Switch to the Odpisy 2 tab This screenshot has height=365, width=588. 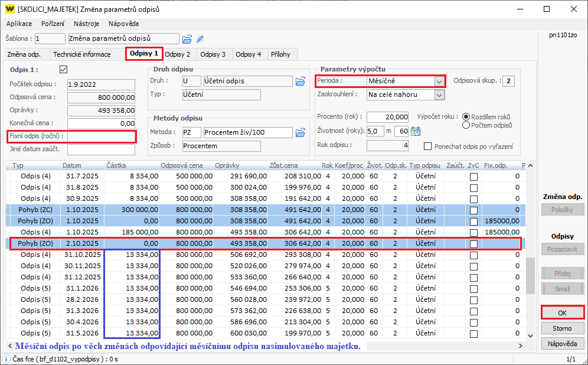(x=178, y=54)
